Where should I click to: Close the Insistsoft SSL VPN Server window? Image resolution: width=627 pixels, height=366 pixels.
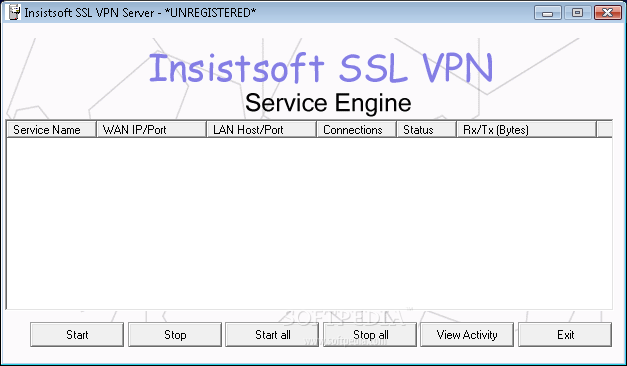607,13
